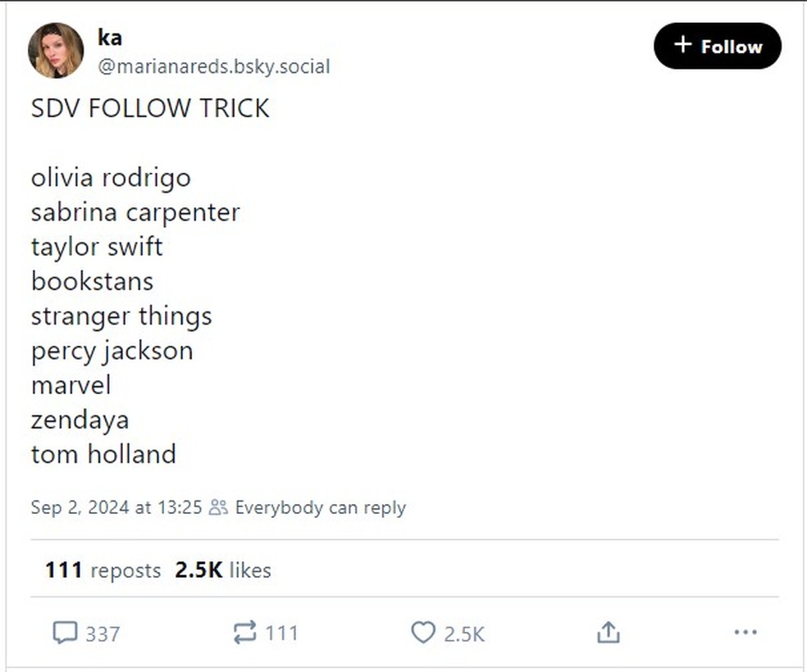
Task: Click the plus icon in Follow button
Action: [x=682, y=45]
